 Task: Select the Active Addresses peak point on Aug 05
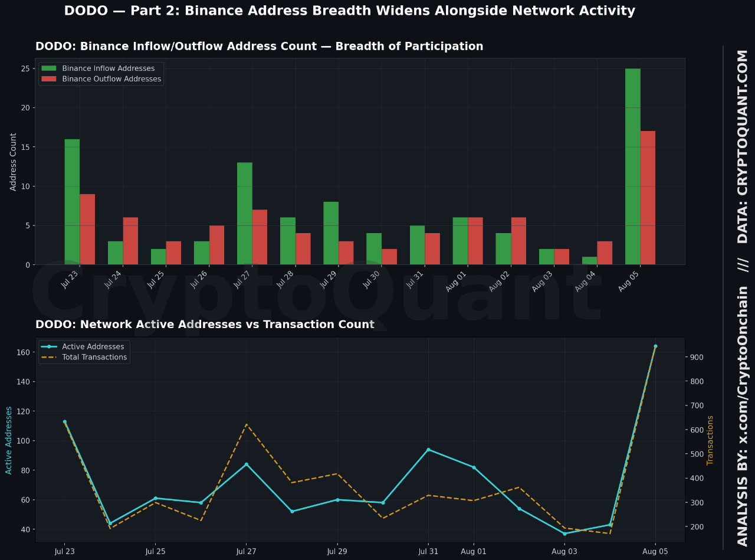655,346
